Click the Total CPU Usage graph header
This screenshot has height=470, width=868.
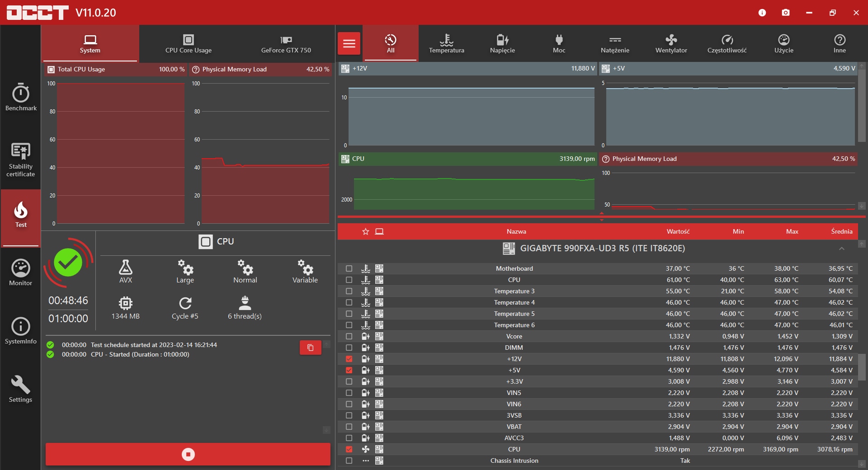point(116,69)
